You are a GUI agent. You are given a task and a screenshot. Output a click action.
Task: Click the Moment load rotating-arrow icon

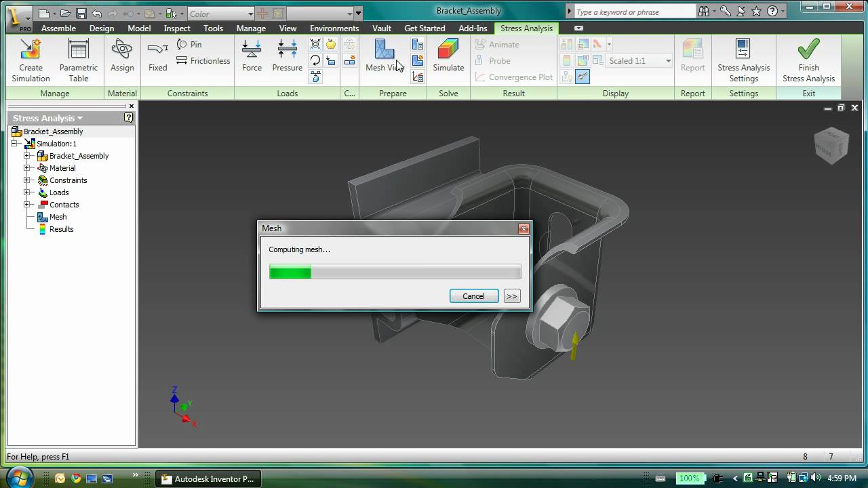coord(315,60)
